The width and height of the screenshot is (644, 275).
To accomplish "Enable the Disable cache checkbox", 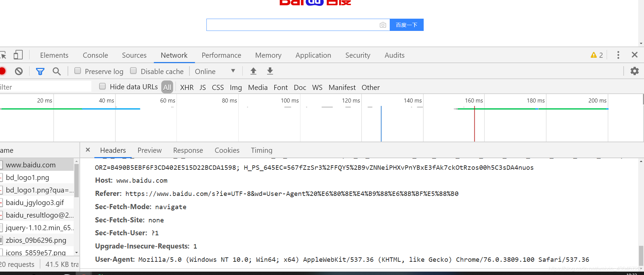I will click(133, 71).
